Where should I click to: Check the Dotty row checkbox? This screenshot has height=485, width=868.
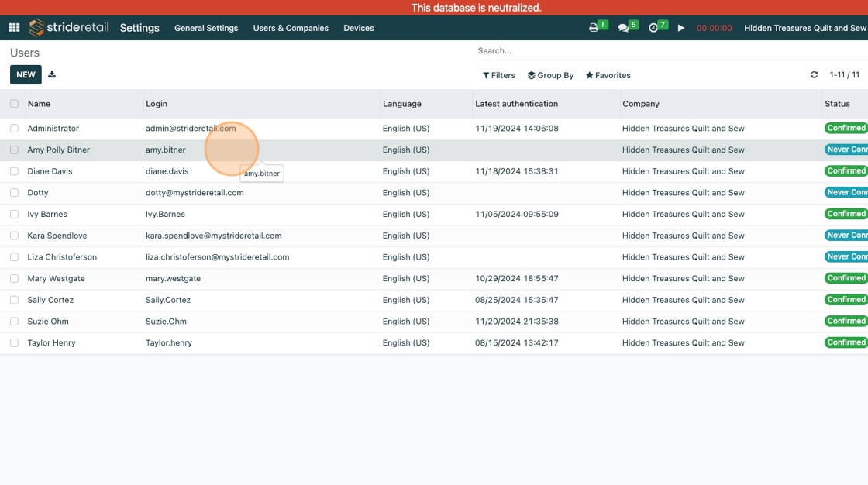click(15, 193)
